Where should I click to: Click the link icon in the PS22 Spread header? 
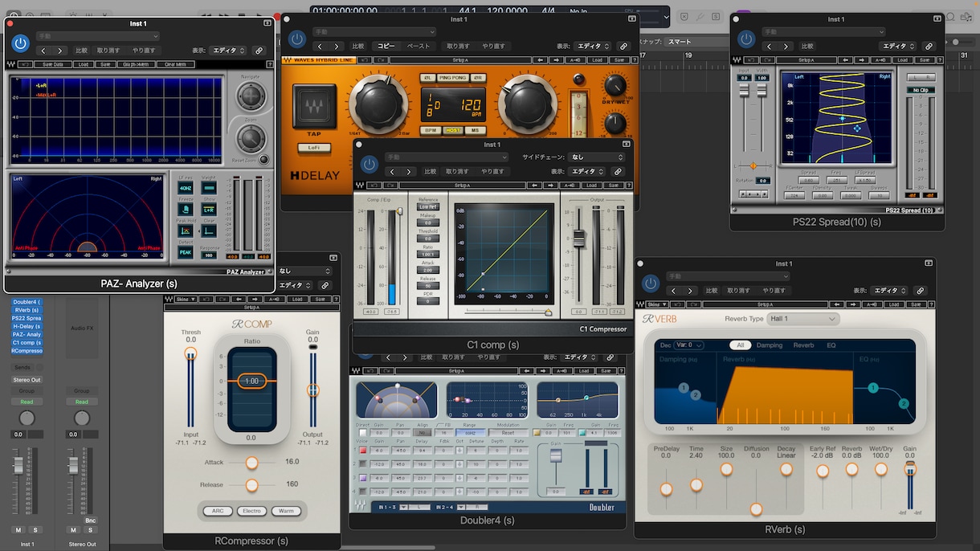(x=929, y=47)
